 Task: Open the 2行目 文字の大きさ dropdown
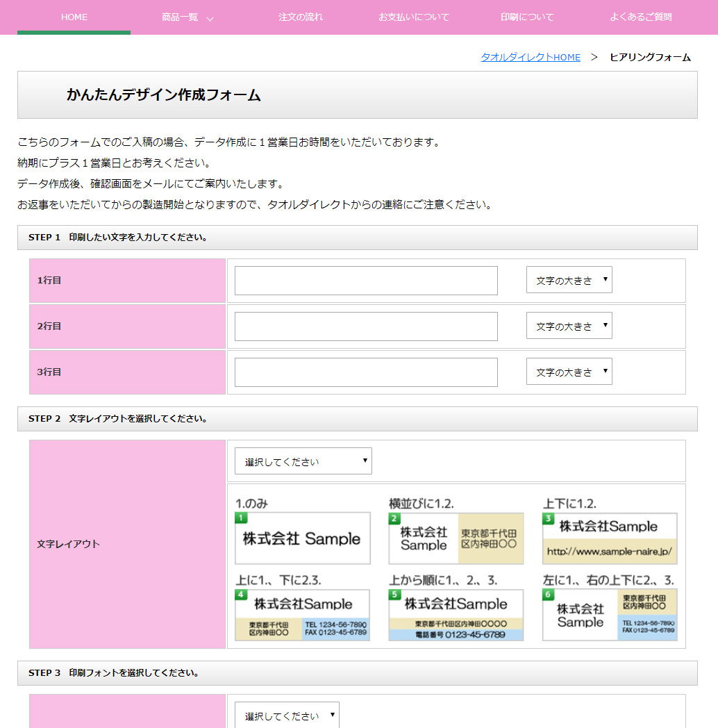[x=569, y=326]
